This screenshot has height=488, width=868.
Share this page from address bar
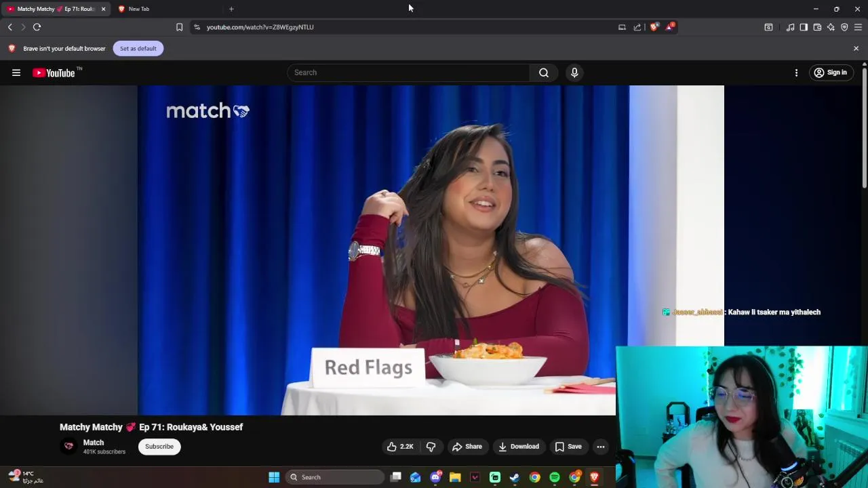tap(637, 27)
